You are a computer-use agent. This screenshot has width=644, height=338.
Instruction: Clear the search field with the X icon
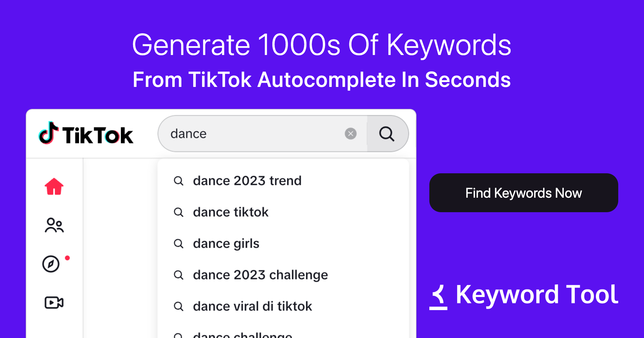(x=350, y=134)
